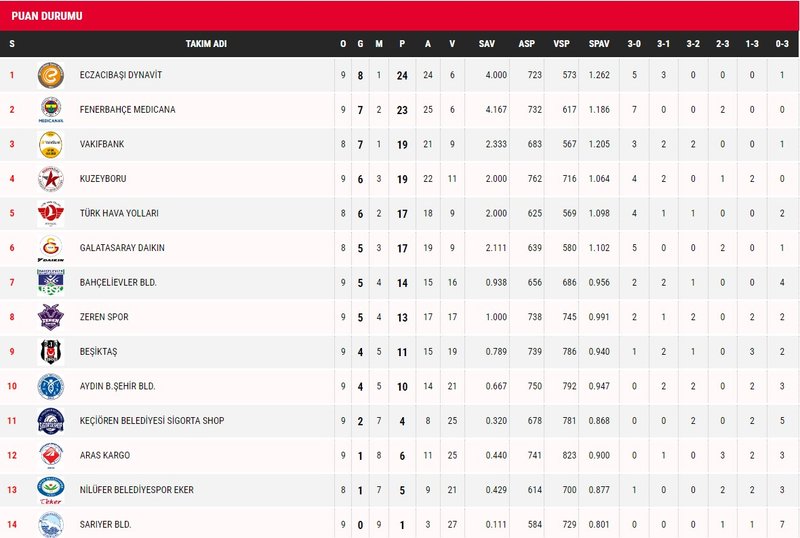Click the 3-0 column header
The width and height of the screenshot is (800, 538).
(634, 44)
